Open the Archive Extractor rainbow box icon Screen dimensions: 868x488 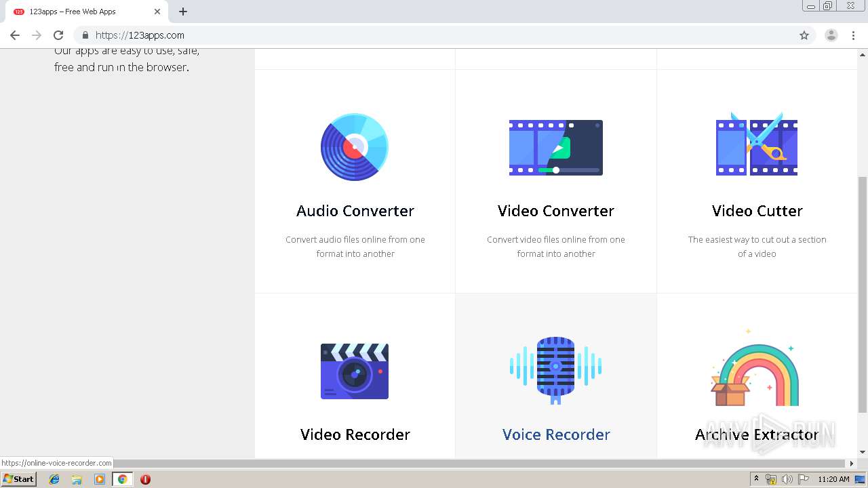coord(755,367)
